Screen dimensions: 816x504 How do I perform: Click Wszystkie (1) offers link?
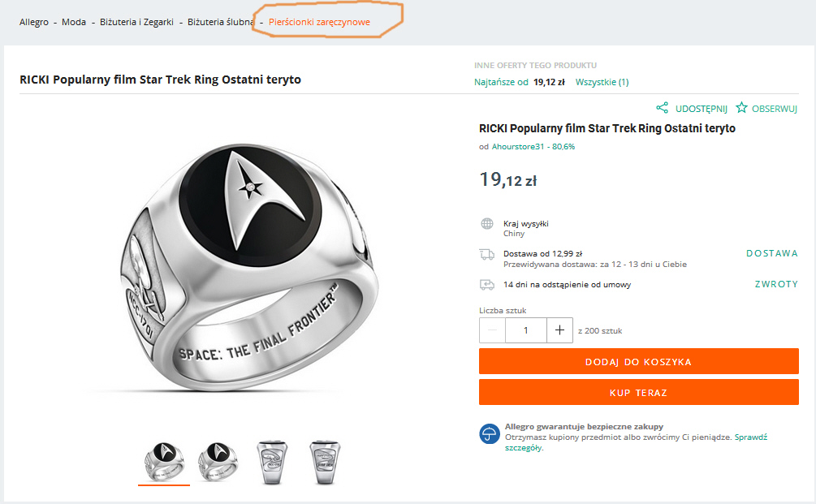point(602,82)
